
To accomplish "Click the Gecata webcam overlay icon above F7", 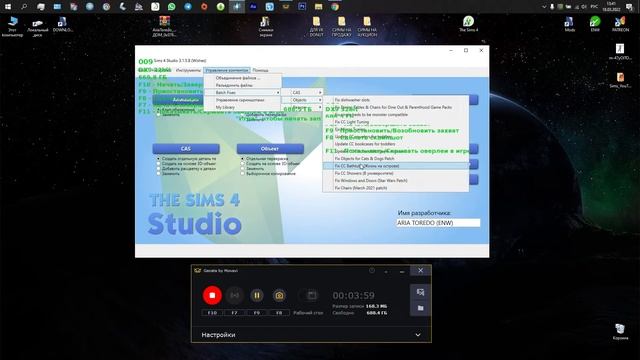I will [x=234, y=295].
